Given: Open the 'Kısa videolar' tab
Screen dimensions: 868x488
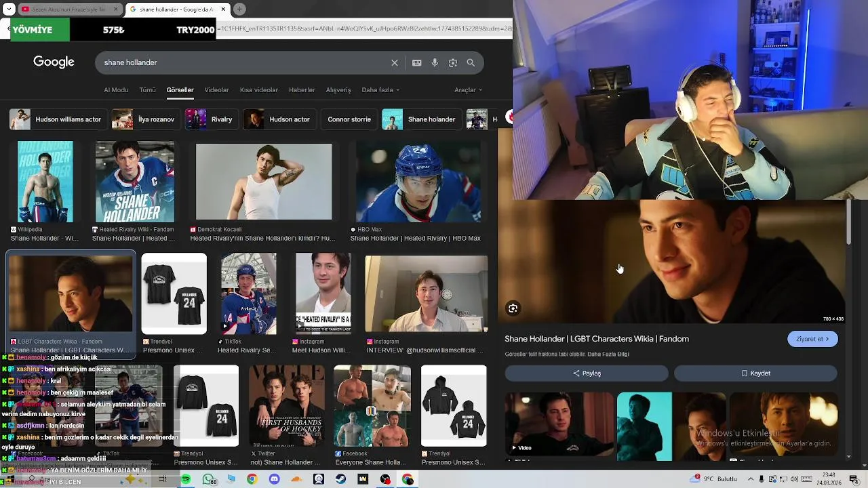Looking at the screenshot, I should pos(259,89).
